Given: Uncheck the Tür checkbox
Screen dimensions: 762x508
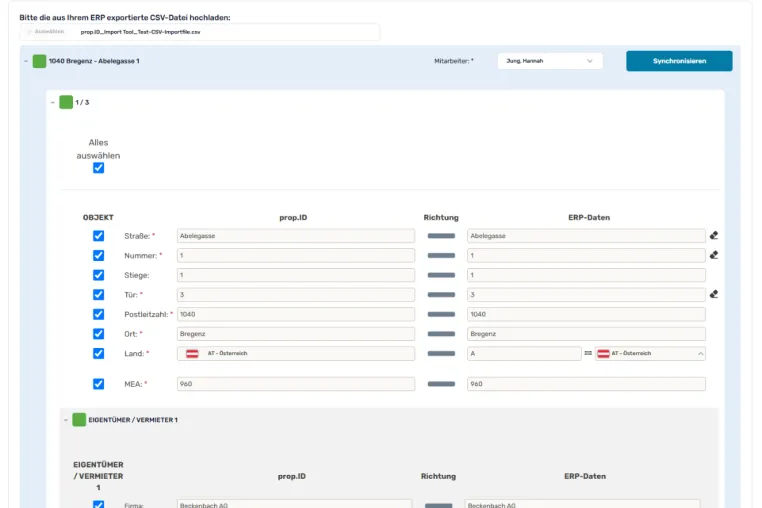Looking at the screenshot, I should tap(99, 295).
